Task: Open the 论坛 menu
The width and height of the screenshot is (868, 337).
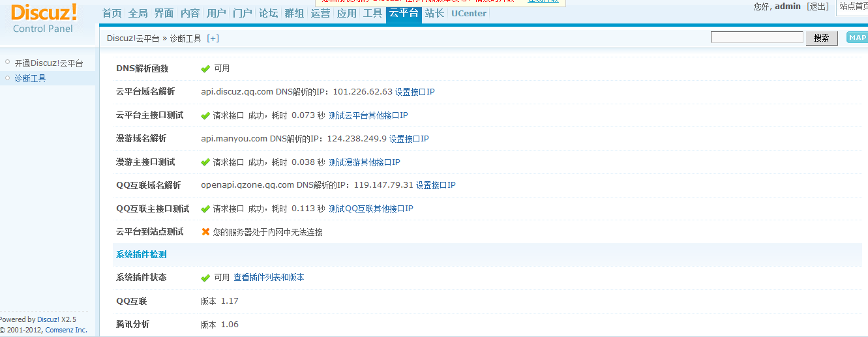Action: pyautogui.click(x=269, y=13)
